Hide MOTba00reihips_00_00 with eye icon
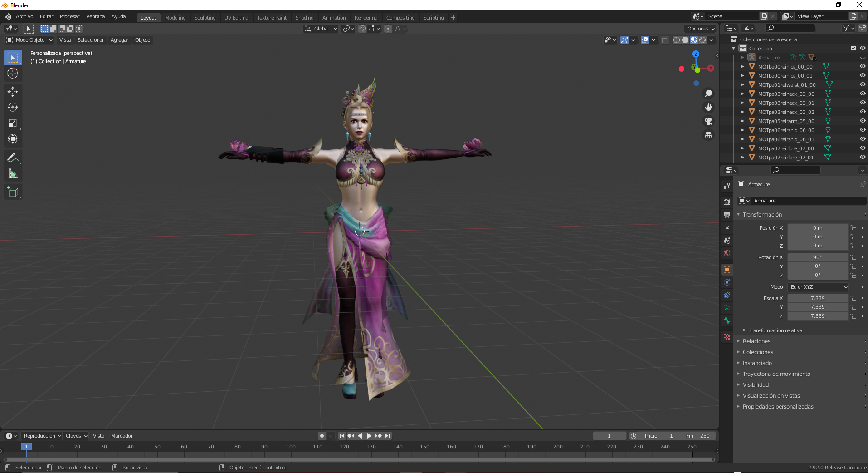The height and width of the screenshot is (473, 868). 863,66
